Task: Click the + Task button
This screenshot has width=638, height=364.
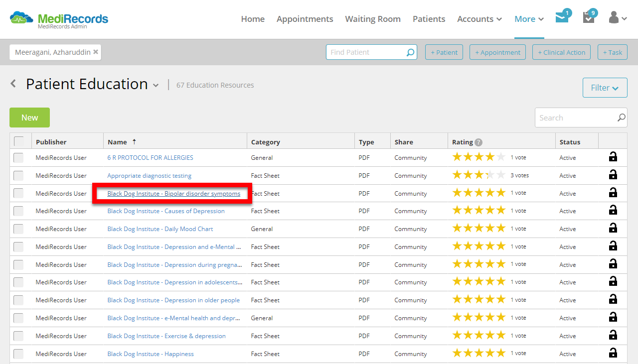Action: point(613,52)
